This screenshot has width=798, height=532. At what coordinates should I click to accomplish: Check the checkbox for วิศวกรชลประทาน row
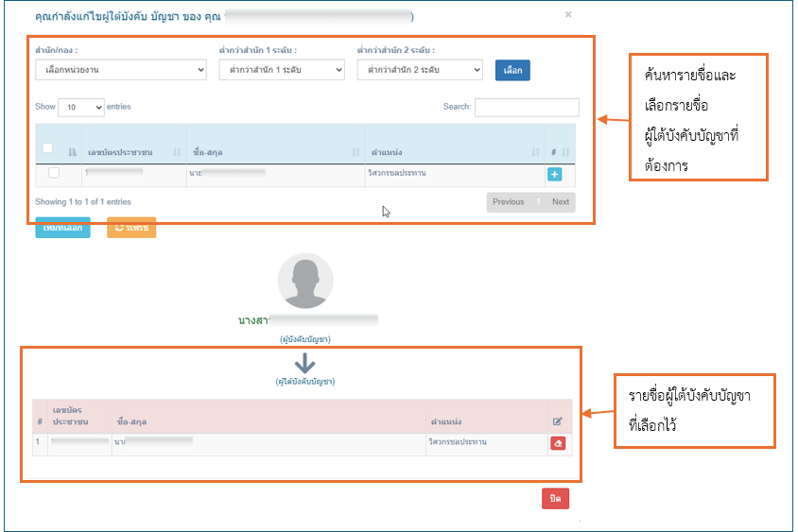coord(54,173)
